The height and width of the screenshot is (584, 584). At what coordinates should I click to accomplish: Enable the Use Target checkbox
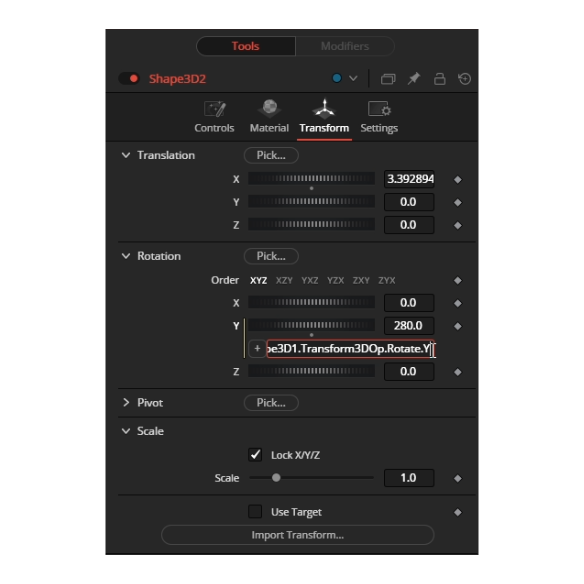coord(255,512)
